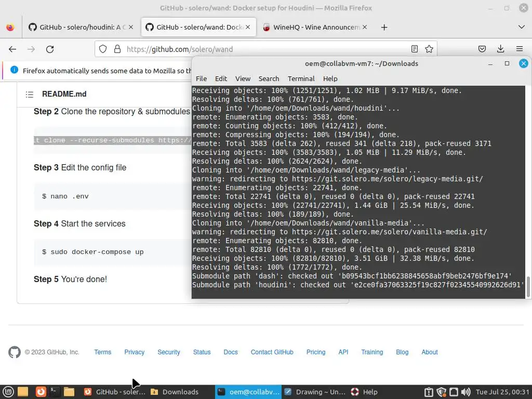Click the taskbar date and time
This screenshot has height=399, width=532.
click(502, 392)
